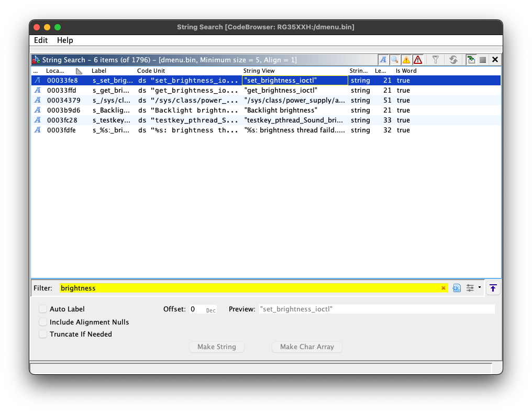The height and width of the screenshot is (413, 532).
Task: Click the blue filter-on-selection document icon
Action: 457,288
